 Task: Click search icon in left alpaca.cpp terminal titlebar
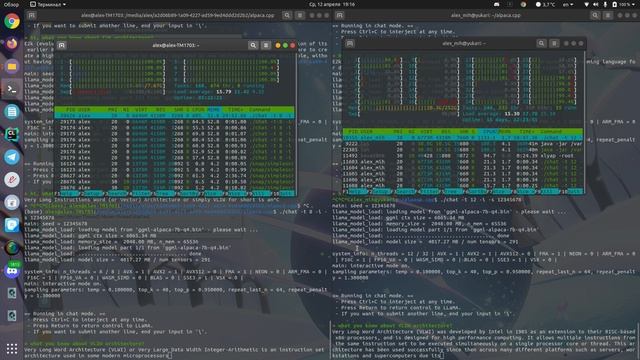pos(287,15)
